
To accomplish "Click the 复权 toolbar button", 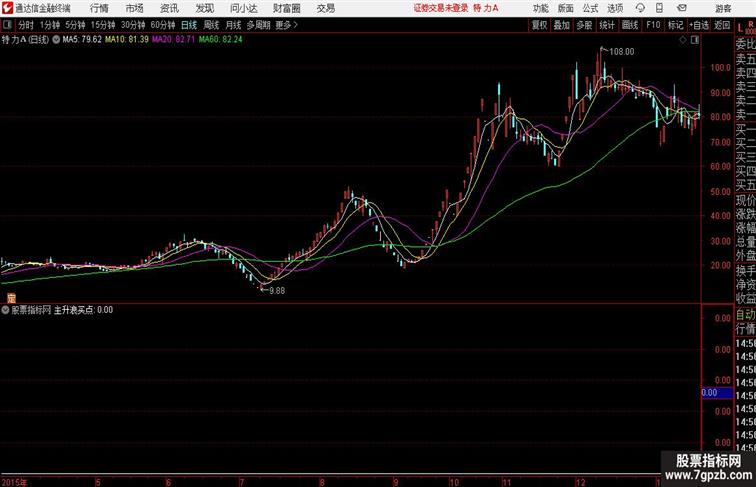I will click(x=540, y=25).
